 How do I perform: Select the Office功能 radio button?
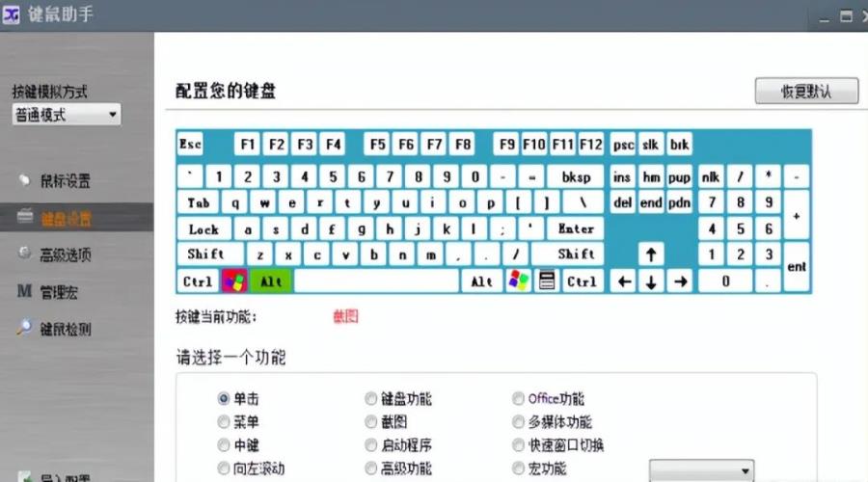519,399
